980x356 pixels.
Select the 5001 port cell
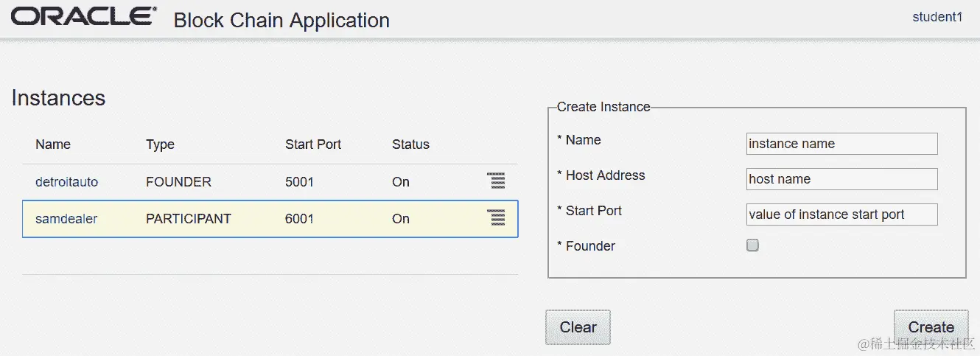click(x=299, y=182)
